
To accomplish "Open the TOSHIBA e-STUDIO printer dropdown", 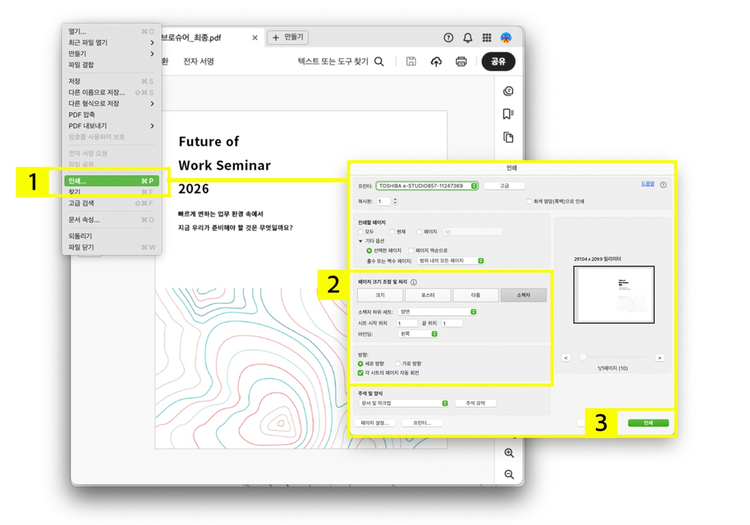I will point(427,186).
